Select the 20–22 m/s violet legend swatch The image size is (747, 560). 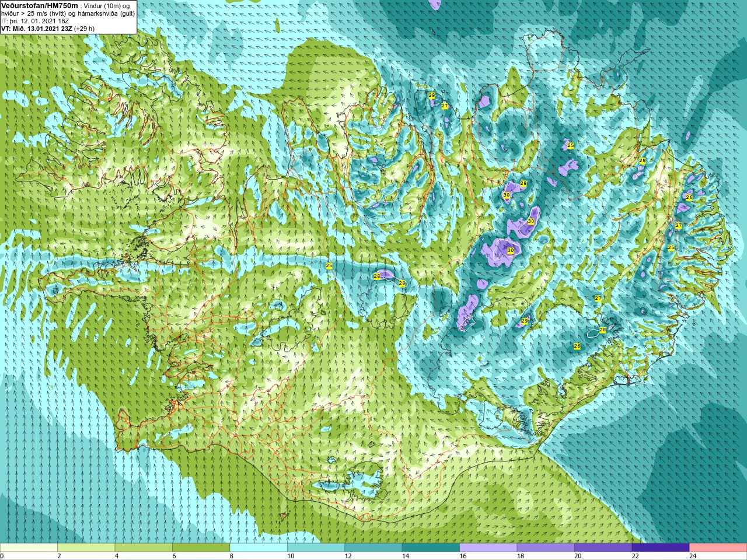603,548
